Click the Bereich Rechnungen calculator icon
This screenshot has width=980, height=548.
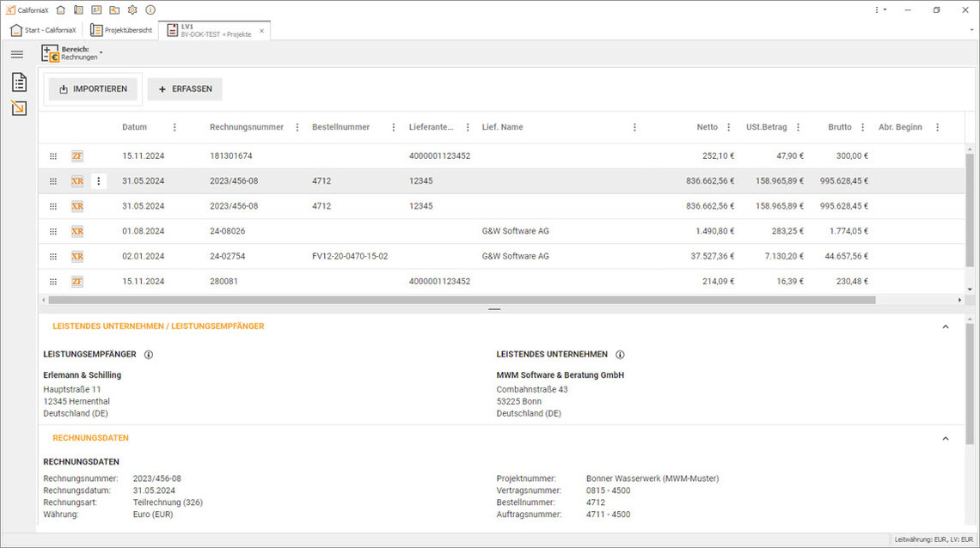click(50, 53)
